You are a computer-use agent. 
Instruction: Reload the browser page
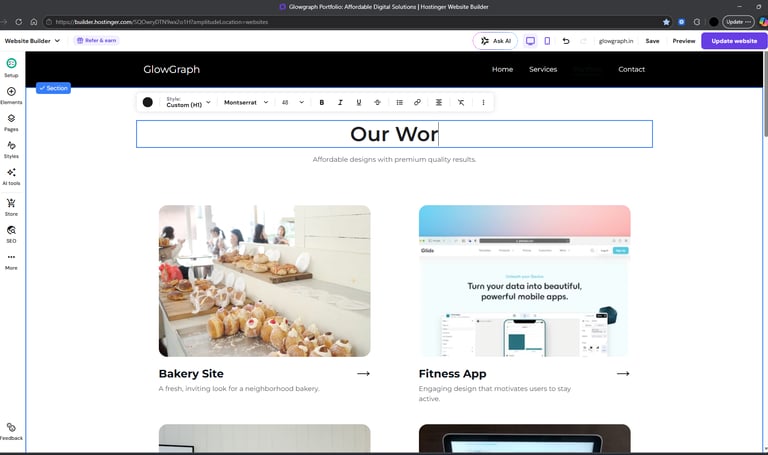click(x=19, y=22)
